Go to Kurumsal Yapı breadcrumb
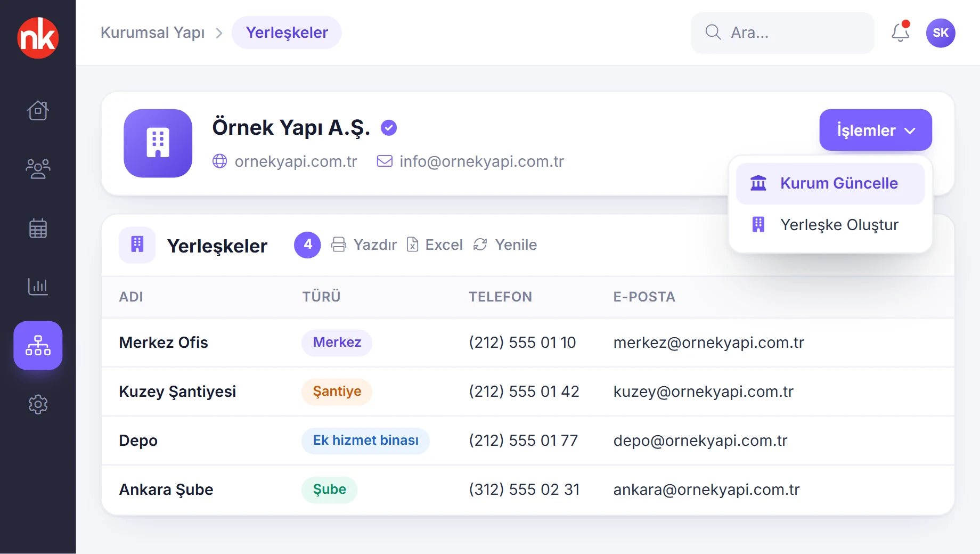This screenshot has width=980, height=554. click(x=153, y=32)
